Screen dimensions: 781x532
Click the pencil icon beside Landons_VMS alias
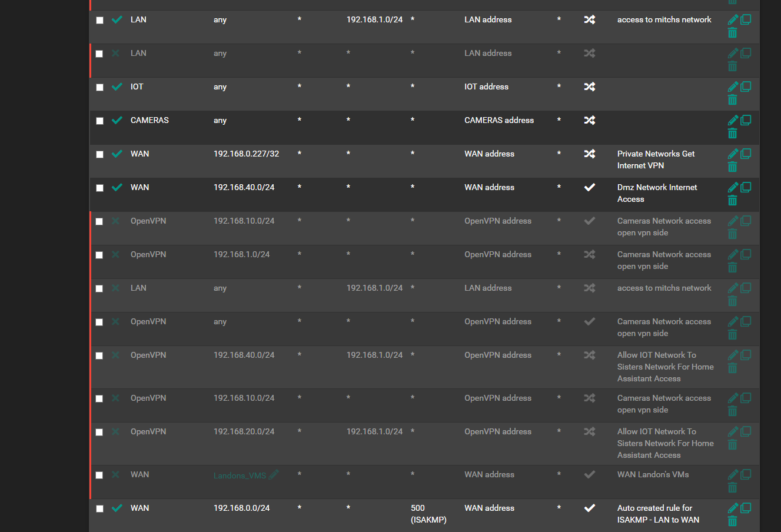pyautogui.click(x=274, y=474)
